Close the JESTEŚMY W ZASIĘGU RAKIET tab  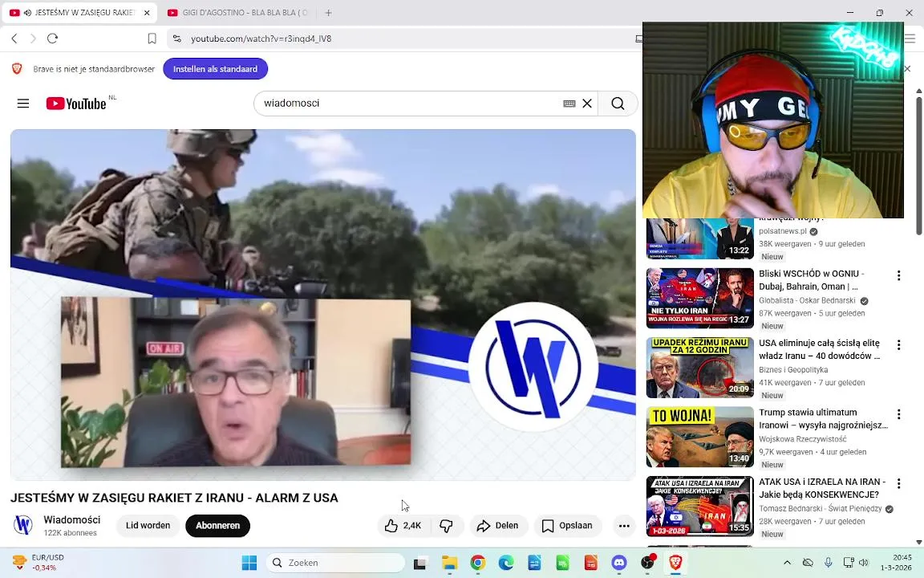click(x=147, y=12)
